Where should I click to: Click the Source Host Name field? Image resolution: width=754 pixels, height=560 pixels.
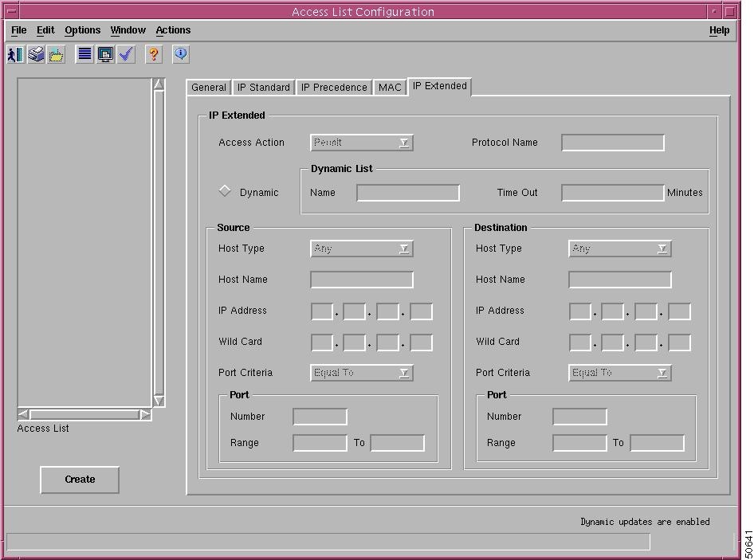(x=362, y=280)
